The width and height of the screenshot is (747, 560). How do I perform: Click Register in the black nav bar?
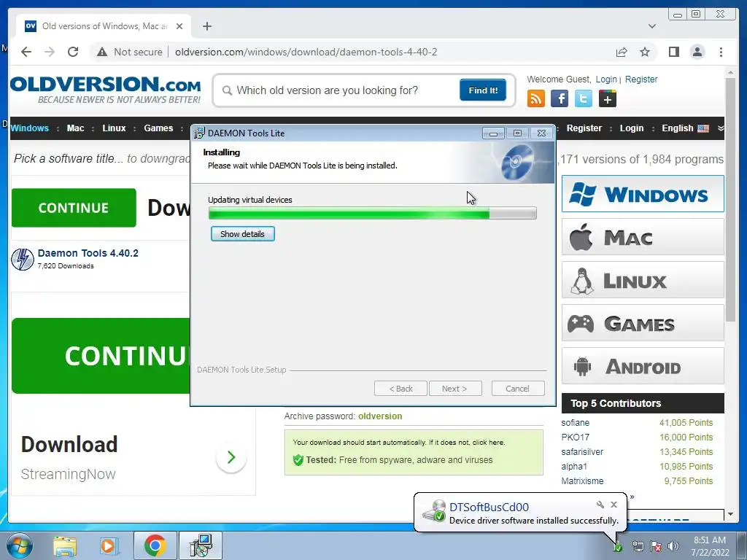tap(584, 128)
